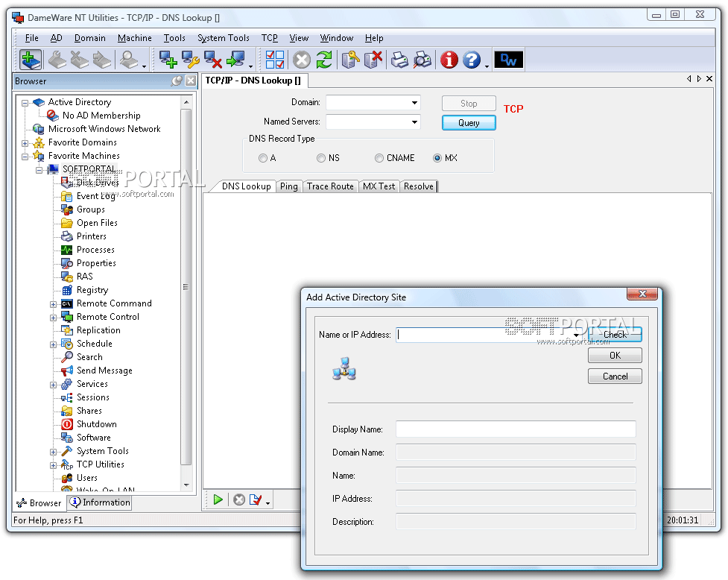Open the Users tree icon

pos(67,478)
